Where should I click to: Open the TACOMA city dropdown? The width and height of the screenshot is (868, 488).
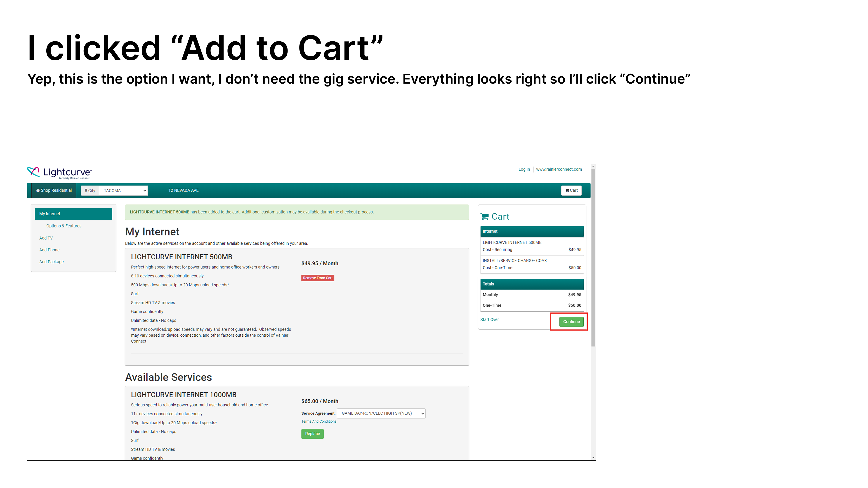point(124,191)
